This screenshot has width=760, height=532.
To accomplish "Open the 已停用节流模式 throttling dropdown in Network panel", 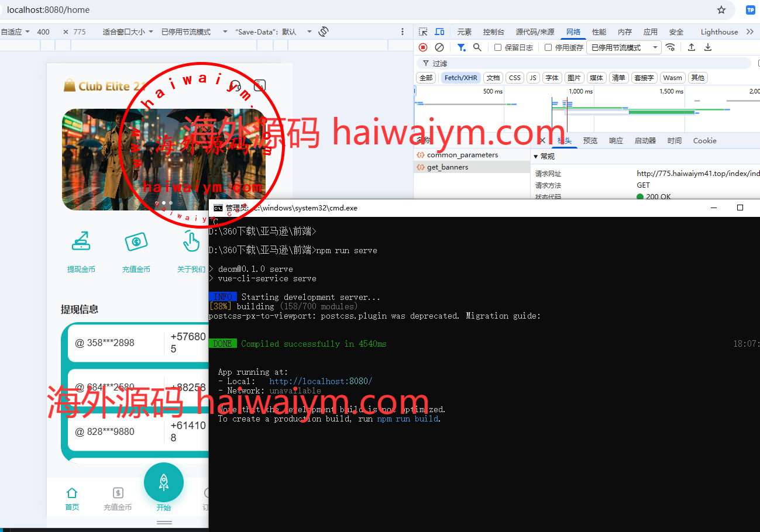I will (624, 47).
